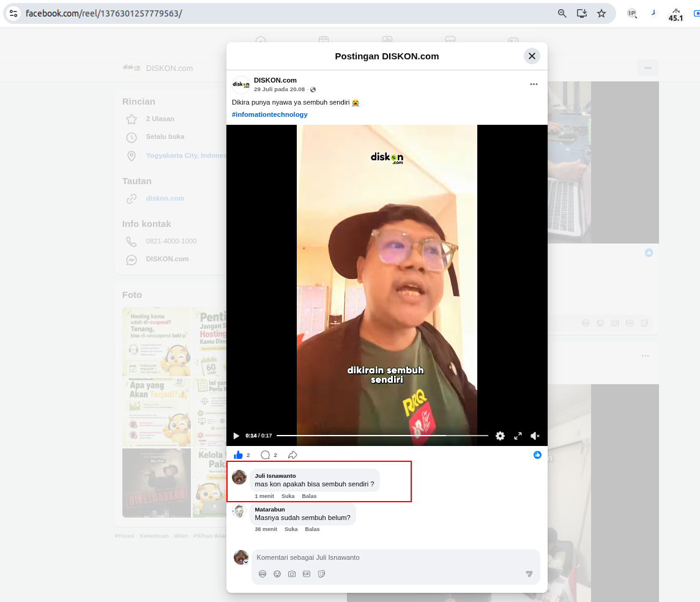Expand video to fullscreen

pyautogui.click(x=518, y=436)
